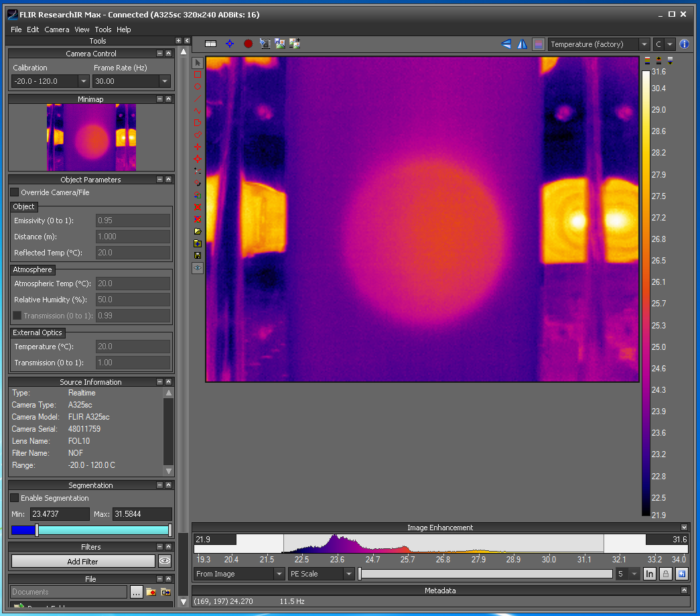
Task: Open the File menu
Action: (x=16, y=29)
